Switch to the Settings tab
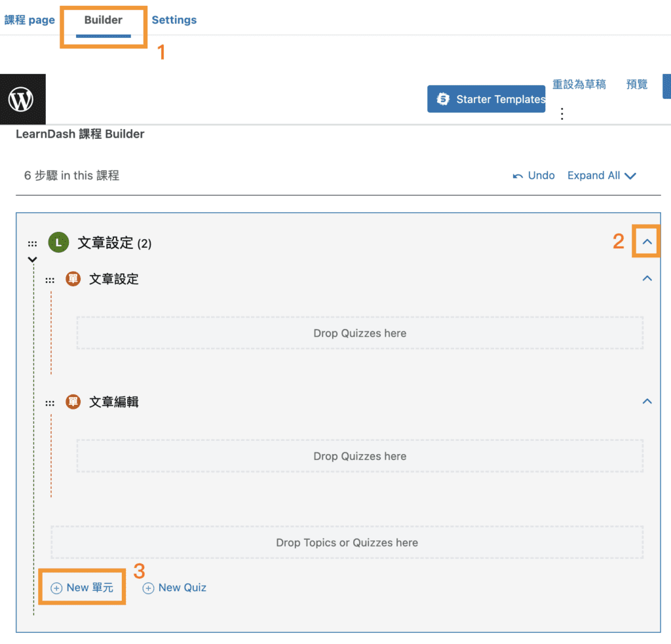The image size is (671, 644). coord(174,20)
